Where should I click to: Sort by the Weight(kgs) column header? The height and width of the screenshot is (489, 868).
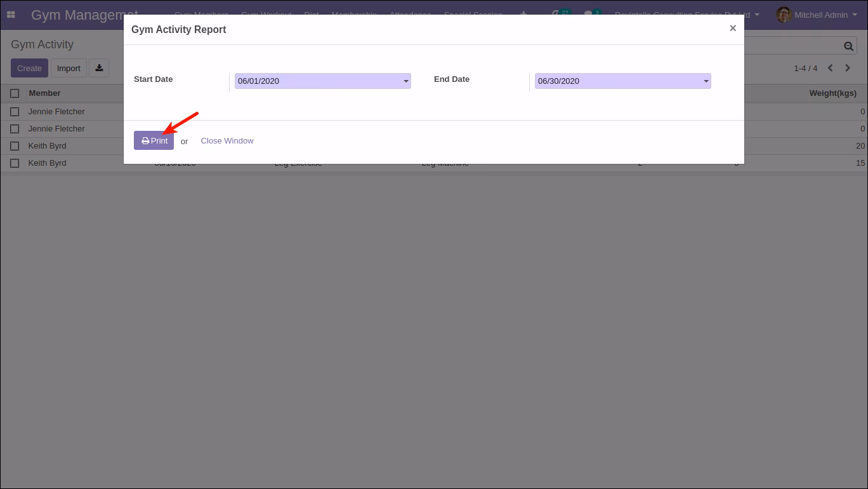832,93
